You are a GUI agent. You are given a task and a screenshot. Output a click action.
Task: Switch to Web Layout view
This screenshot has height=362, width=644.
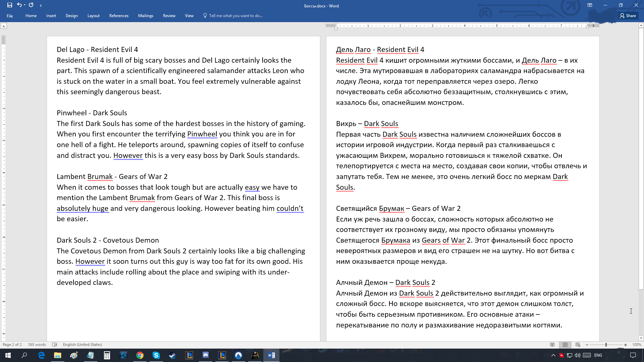[x=578, y=345]
